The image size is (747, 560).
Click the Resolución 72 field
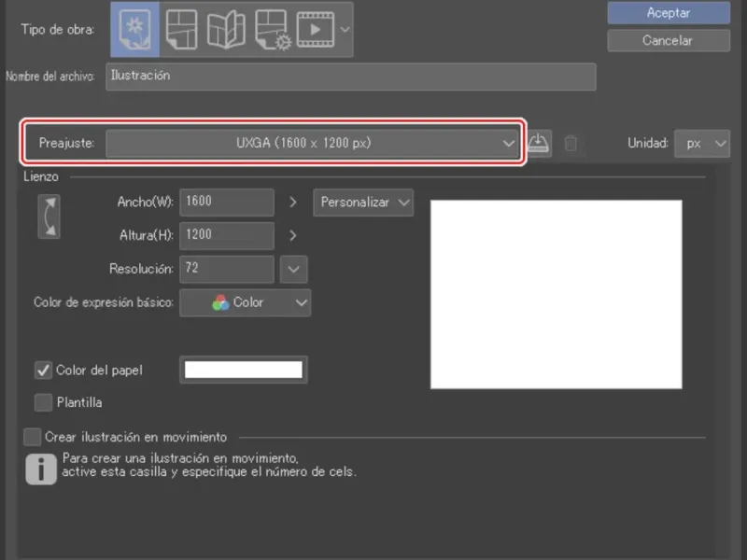click(227, 269)
